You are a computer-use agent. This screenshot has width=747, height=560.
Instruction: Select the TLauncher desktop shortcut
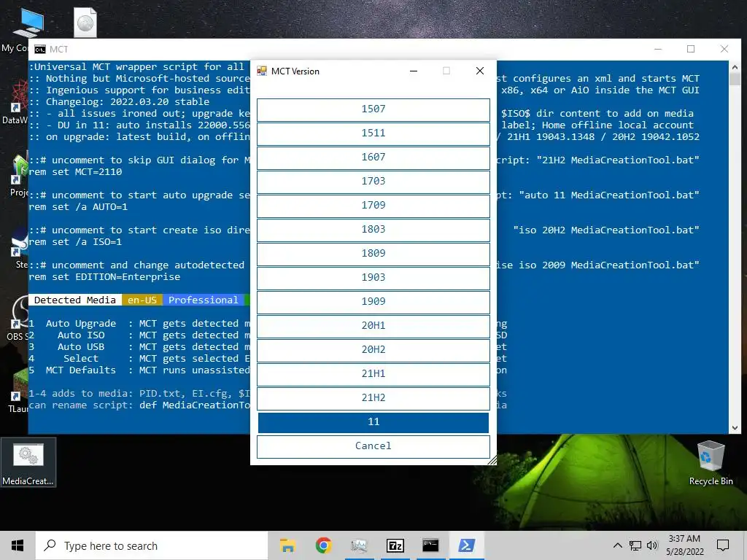coord(18,391)
